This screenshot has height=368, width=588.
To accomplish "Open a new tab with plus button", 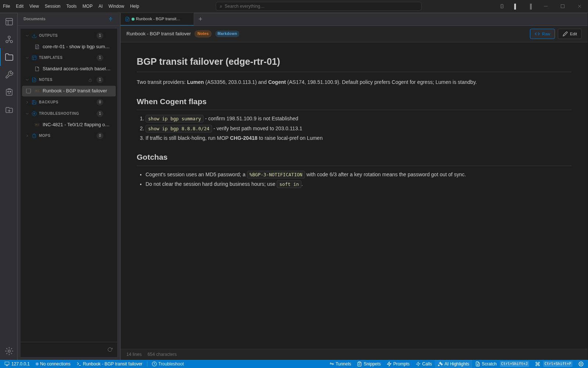I will (x=200, y=19).
